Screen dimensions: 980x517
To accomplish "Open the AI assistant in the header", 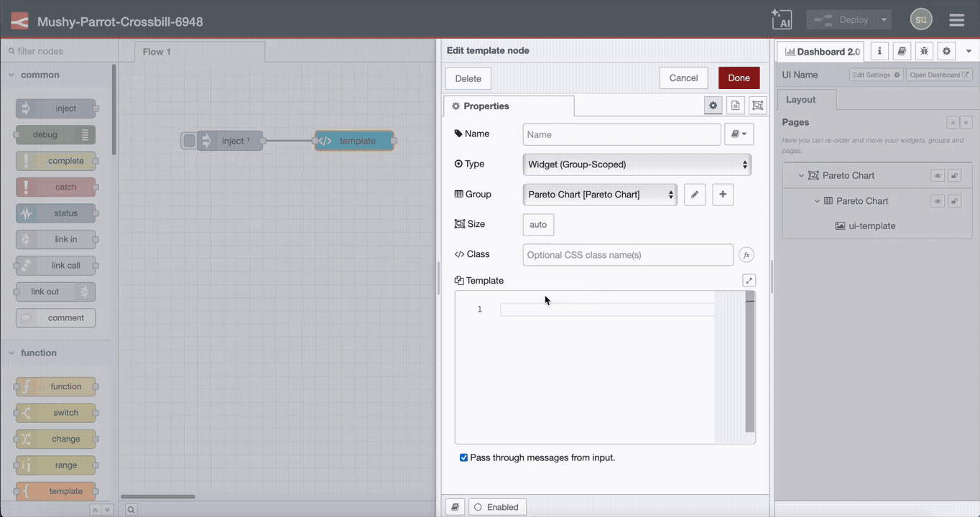I will point(782,19).
